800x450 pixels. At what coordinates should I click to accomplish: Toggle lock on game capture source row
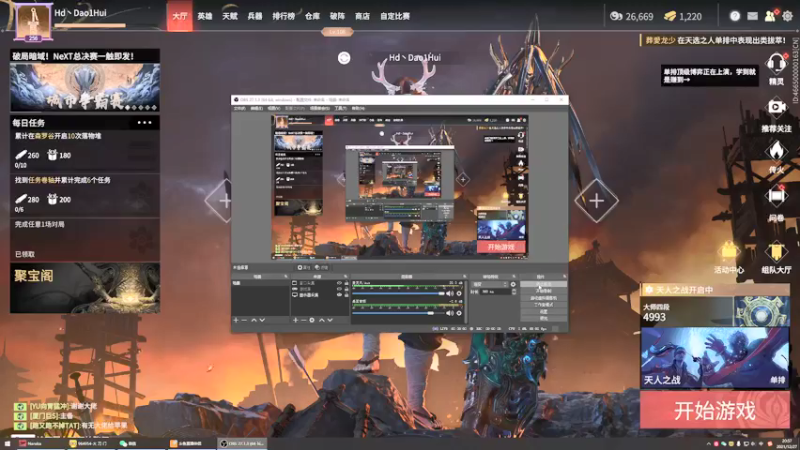click(x=346, y=289)
